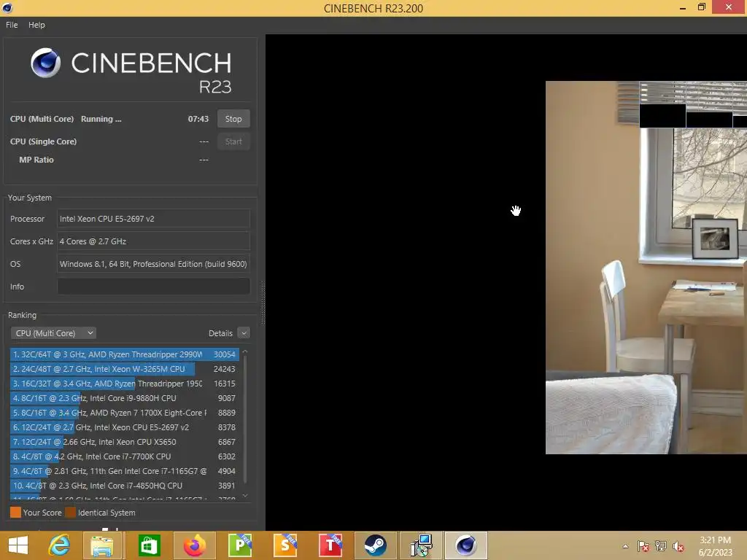Click the CPU (Single Core) label
Image resolution: width=747 pixels, height=560 pixels.
point(43,141)
